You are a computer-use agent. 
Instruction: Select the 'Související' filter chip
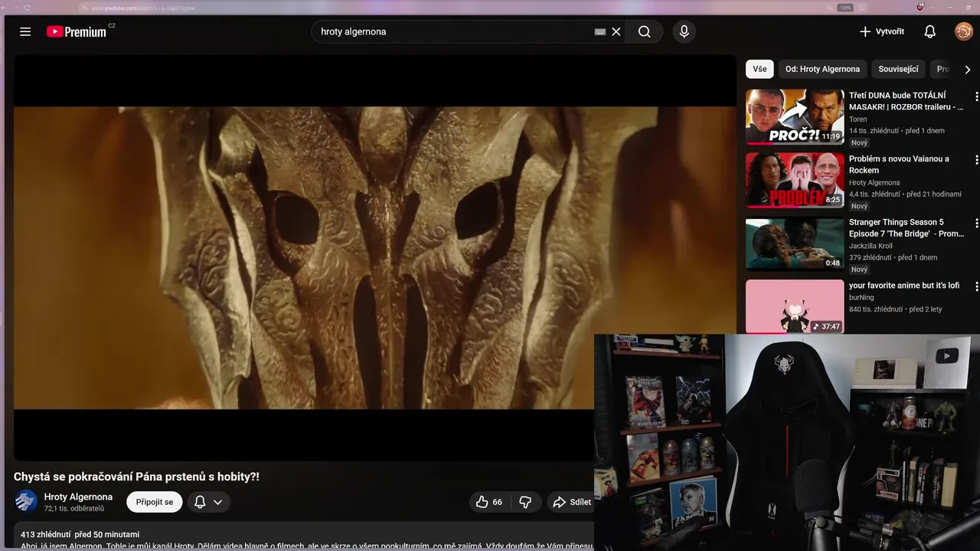pyautogui.click(x=898, y=69)
